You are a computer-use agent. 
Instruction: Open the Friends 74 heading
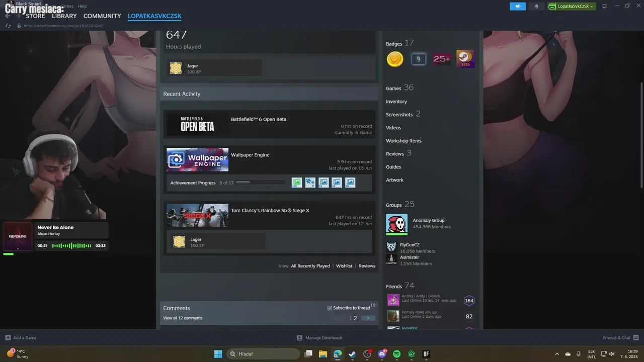[400, 286]
